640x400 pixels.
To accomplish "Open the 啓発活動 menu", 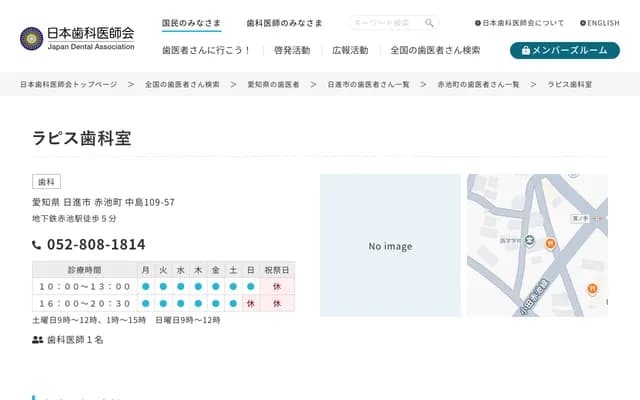I will 292,50.
